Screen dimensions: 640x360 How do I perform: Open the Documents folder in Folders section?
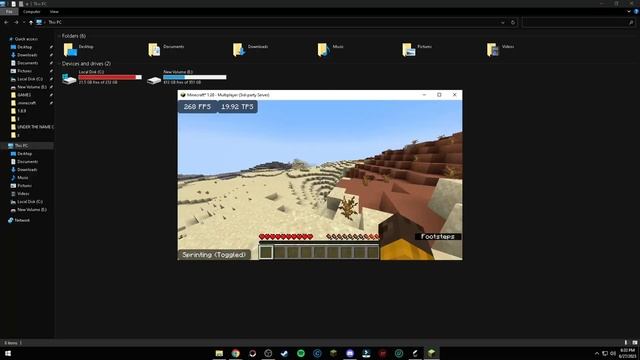(x=166, y=49)
